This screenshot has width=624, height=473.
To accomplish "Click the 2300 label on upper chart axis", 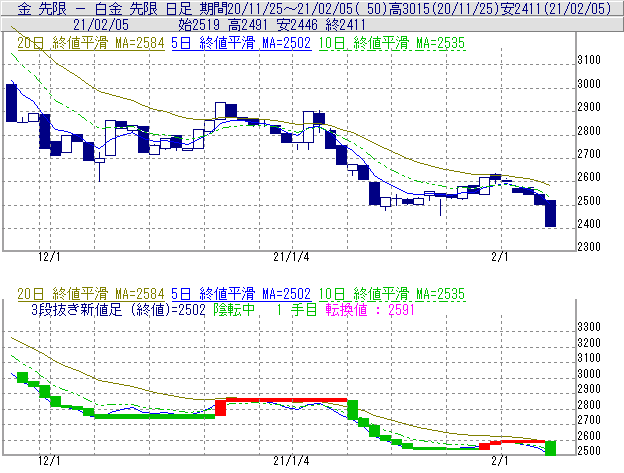I will (589, 247).
